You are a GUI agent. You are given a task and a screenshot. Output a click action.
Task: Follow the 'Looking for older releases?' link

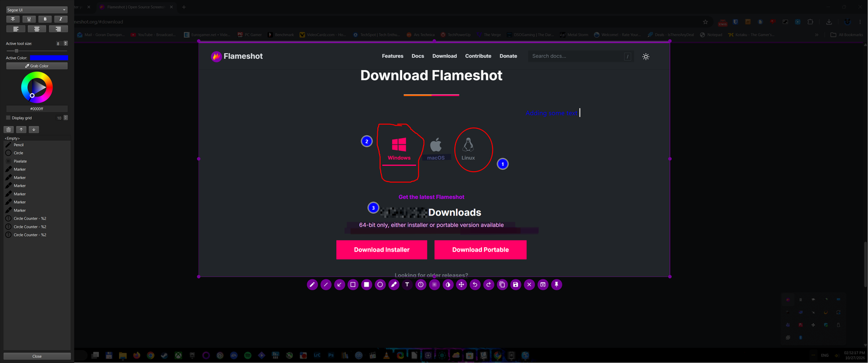click(431, 275)
